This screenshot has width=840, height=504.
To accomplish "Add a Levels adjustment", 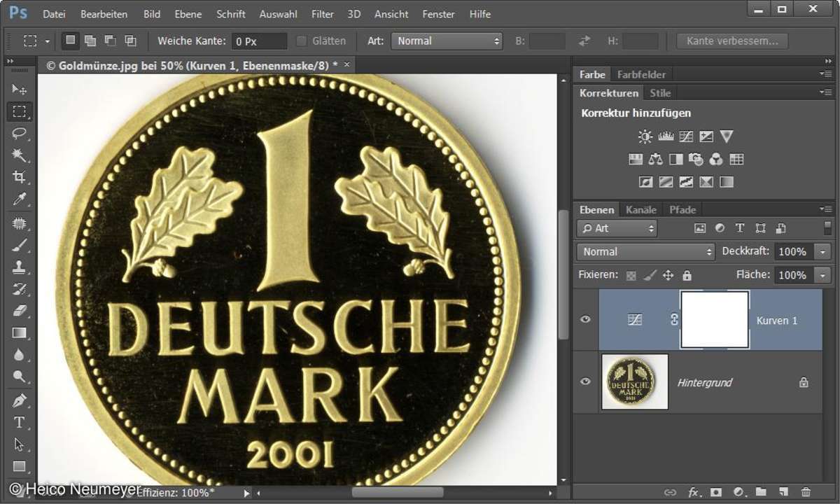I will pyautogui.click(x=666, y=137).
